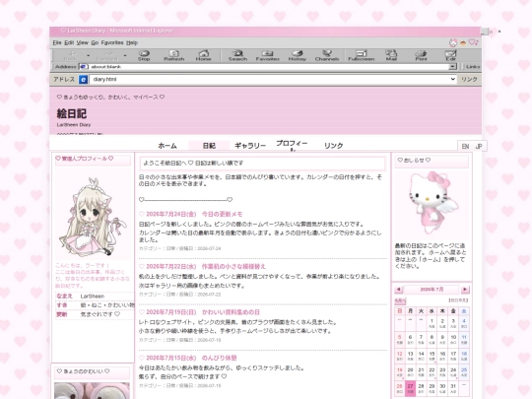Click the Fullscreen toolbar icon

coord(362,55)
